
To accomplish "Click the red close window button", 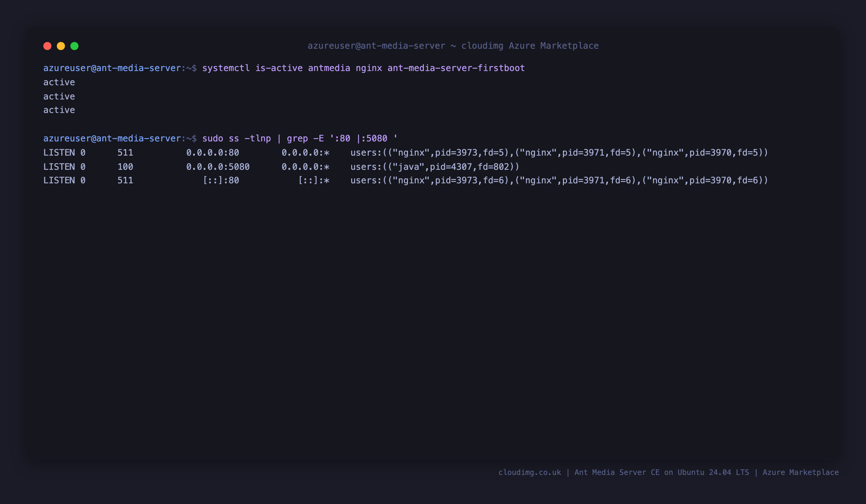I will 47,46.
